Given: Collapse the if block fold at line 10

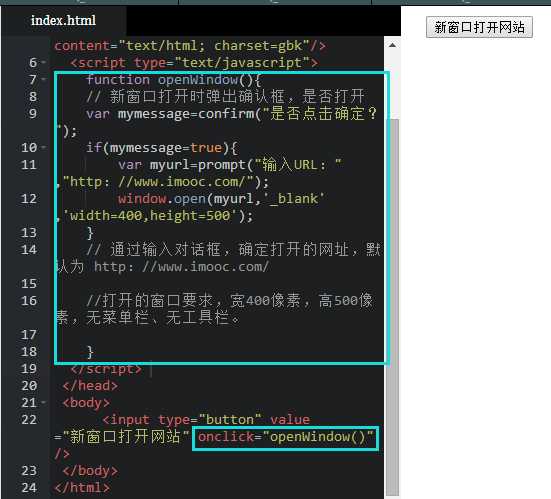Looking at the screenshot, I should tap(44, 148).
